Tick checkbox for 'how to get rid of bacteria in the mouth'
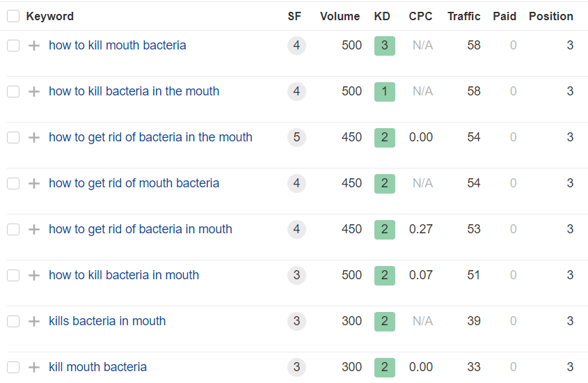This screenshot has height=383, width=588. tap(13, 138)
